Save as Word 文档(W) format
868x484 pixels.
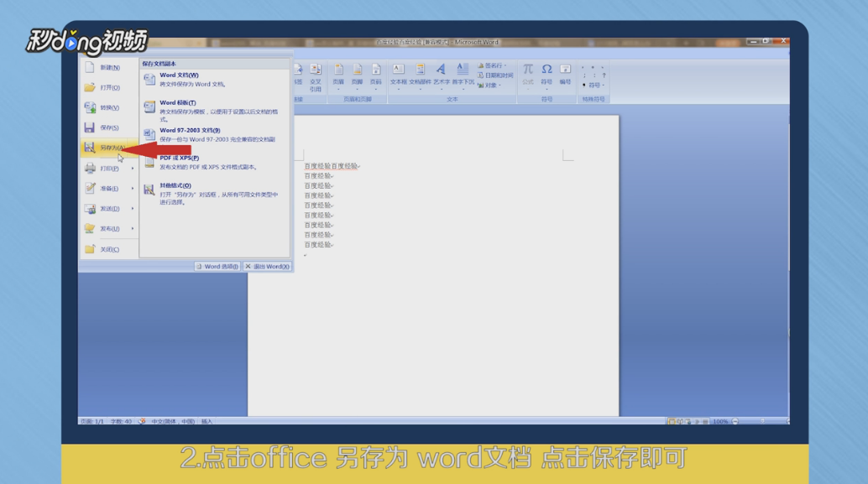point(215,80)
